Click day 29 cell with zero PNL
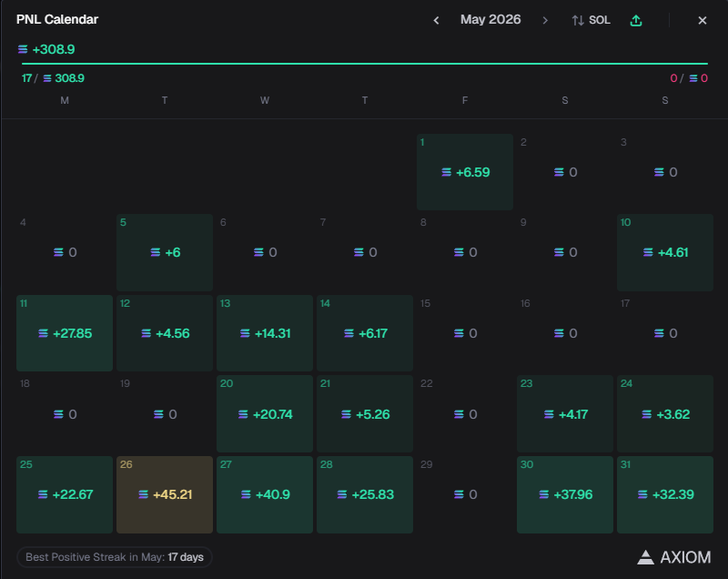The width and height of the screenshot is (728, 579). tap(465, 494)
